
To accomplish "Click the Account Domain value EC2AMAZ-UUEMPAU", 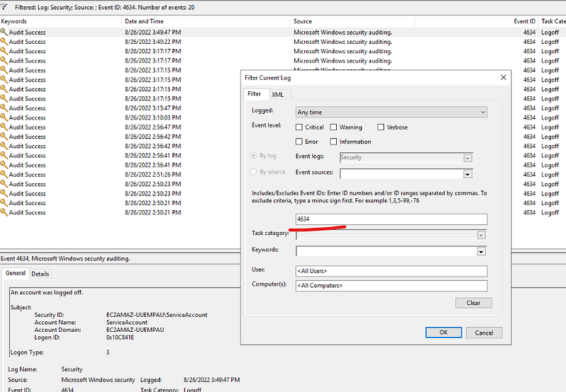I will point(135,330).
